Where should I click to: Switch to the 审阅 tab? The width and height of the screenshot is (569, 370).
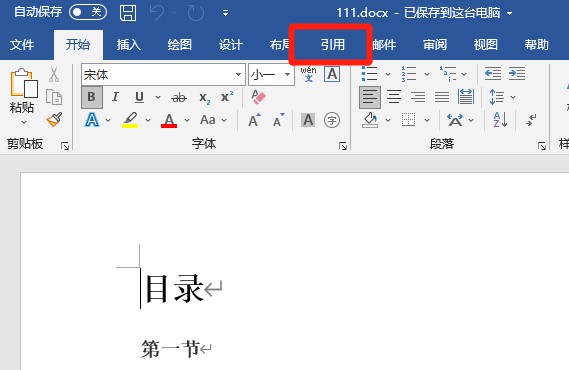pos(435,45)
